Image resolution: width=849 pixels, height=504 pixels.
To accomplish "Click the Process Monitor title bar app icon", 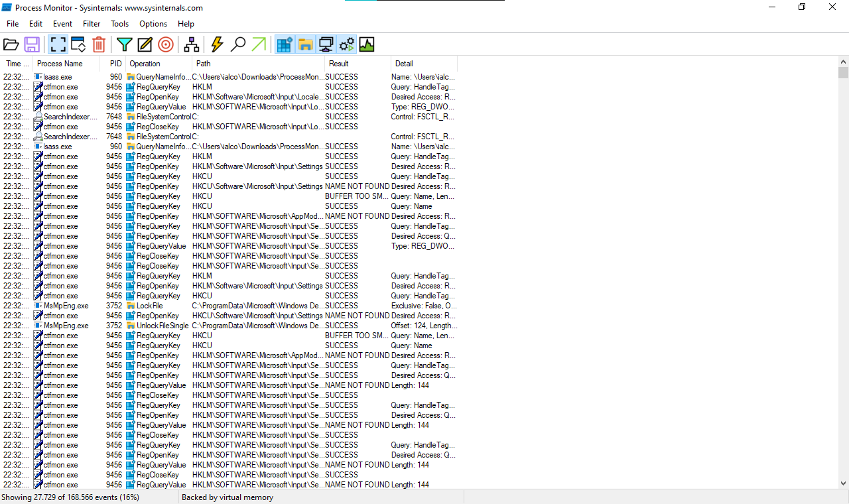I will tap(7, 7).
